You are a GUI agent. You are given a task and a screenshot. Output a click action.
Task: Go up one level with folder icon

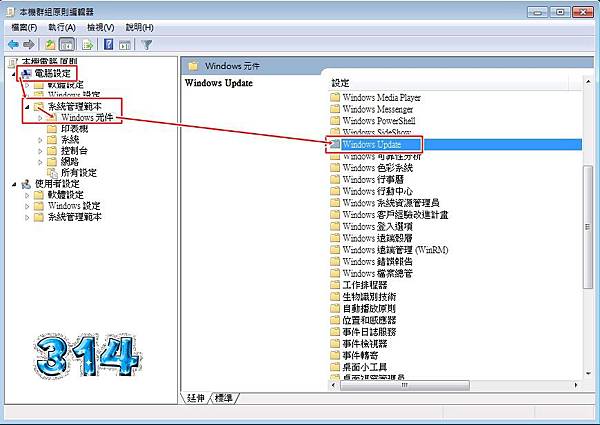pyautogui.click(x=50, y=45)
